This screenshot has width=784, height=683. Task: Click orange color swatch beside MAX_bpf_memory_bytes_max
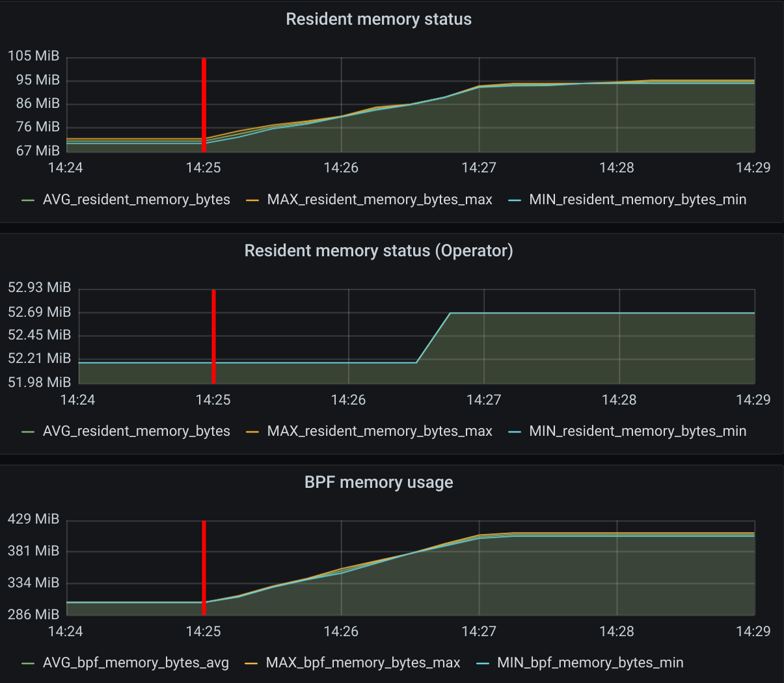coord(251,663)
